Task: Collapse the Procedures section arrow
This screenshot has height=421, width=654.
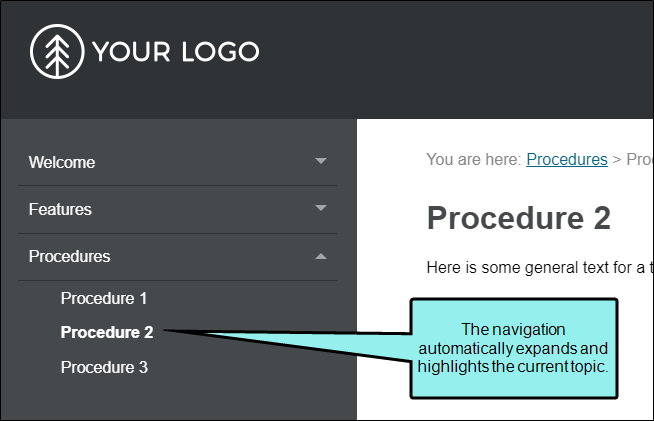Action: (x=321, y=256)
